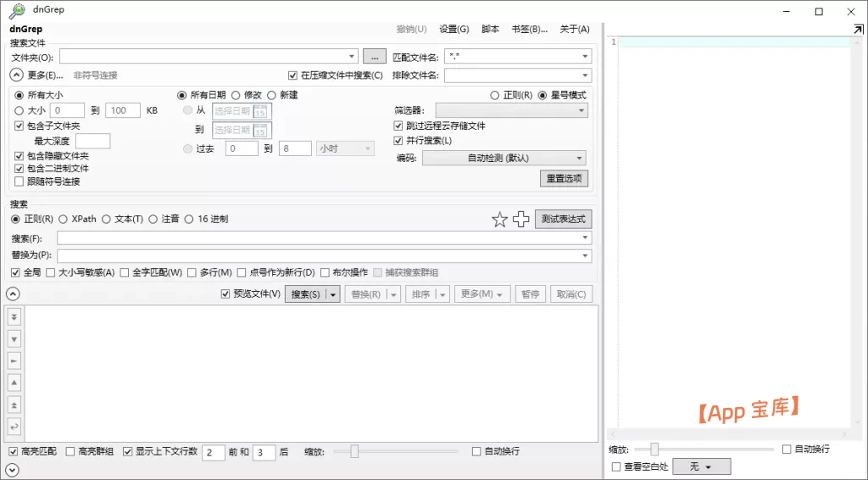Screen dimensions: 868x480
Task: Open the 脚本 menu
Action: coord(490,30)
